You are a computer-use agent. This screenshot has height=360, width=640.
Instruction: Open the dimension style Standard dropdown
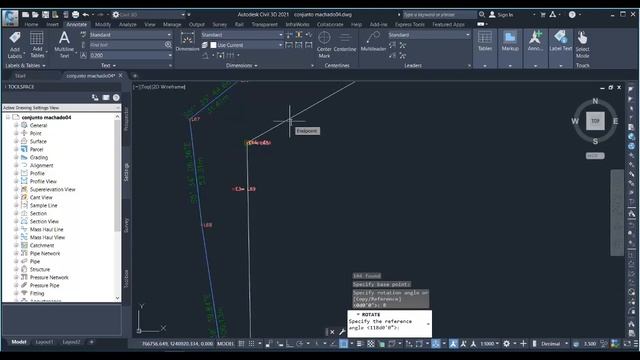[242, 35]
